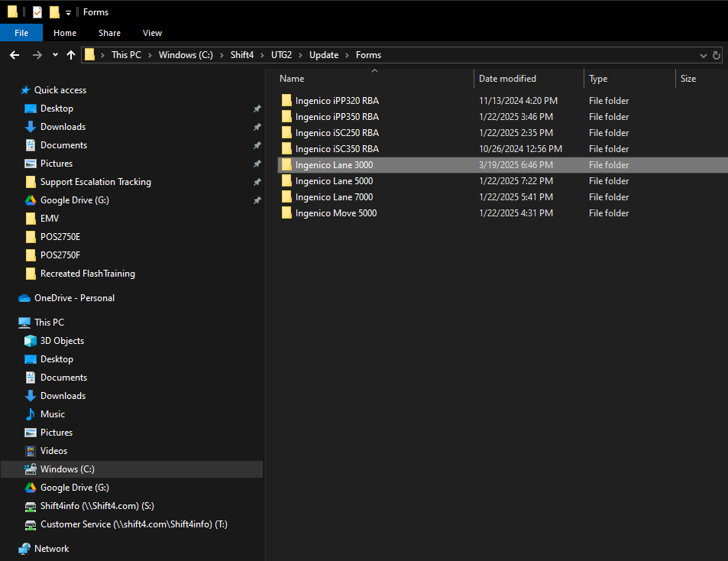The image size is (728, 561).
Task: Open OneDrive - Personal in sidebar
Action: pyautogui.click(x=74, y=298)
